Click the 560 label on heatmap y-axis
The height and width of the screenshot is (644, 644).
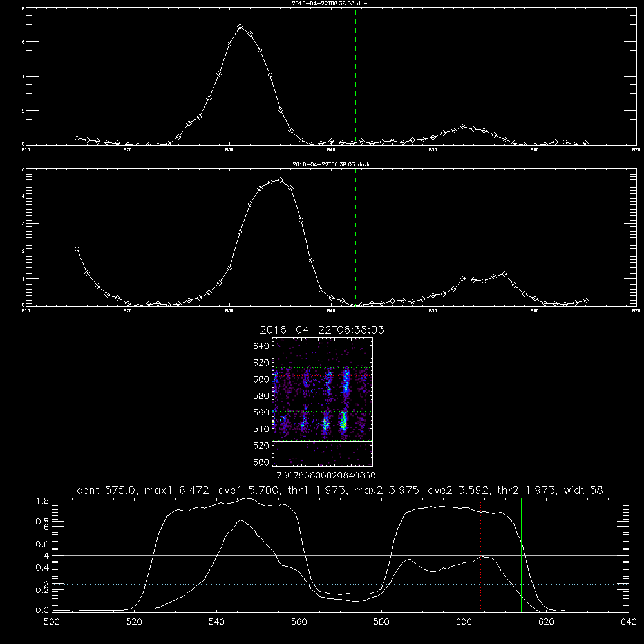pos(261,412)
